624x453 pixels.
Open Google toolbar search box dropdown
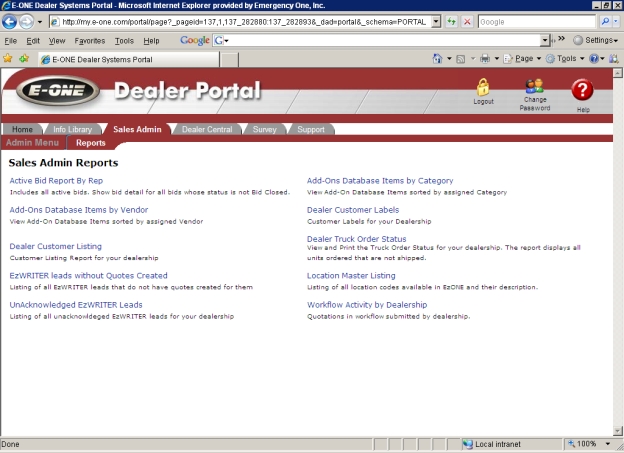545,40
